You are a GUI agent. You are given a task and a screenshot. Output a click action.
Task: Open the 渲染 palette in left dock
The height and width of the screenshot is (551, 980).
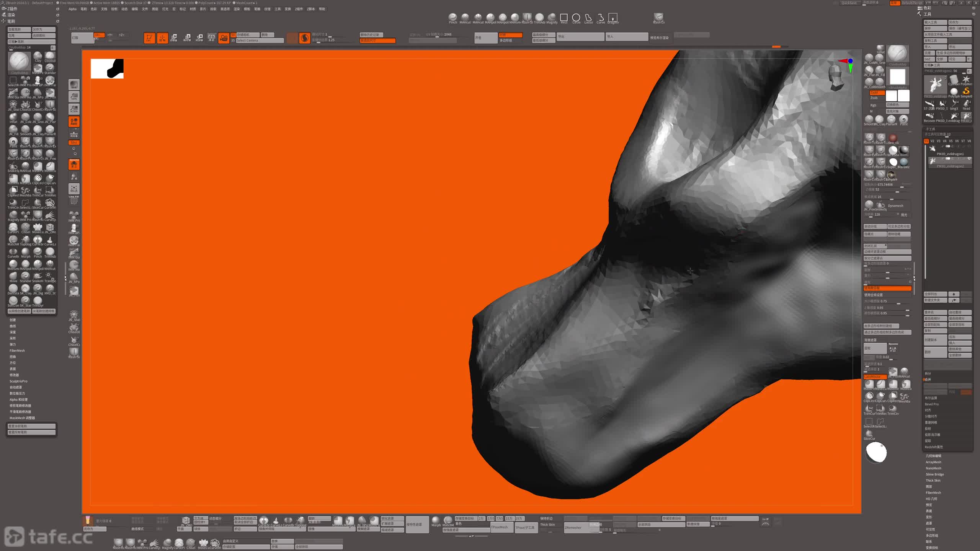tap(11, 15)
